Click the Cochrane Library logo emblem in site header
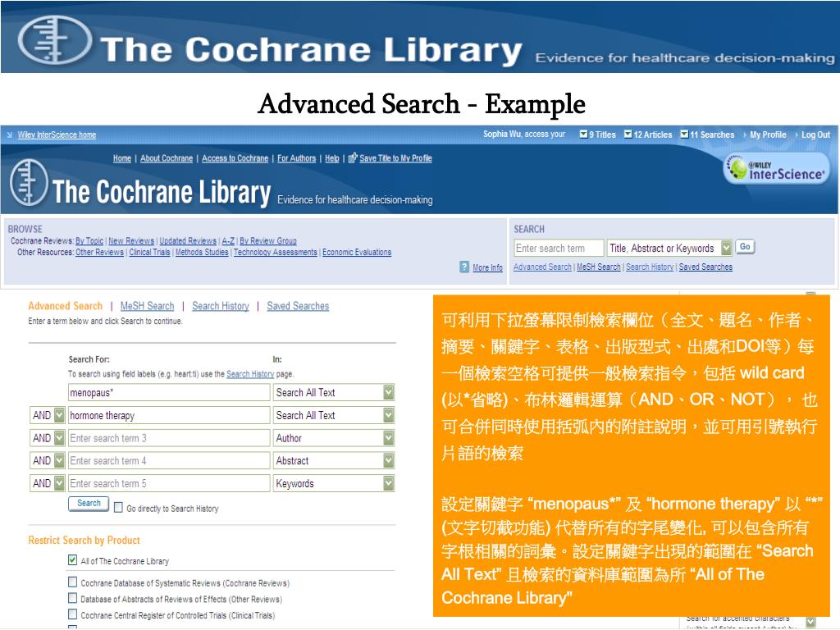 pyautogui.click(x=29, y=183)
